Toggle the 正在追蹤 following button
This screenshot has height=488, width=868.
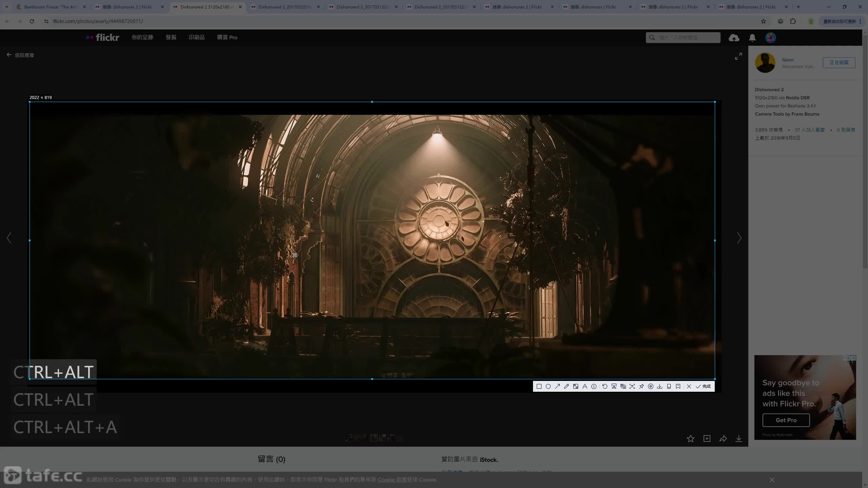(x=839, y=62)
